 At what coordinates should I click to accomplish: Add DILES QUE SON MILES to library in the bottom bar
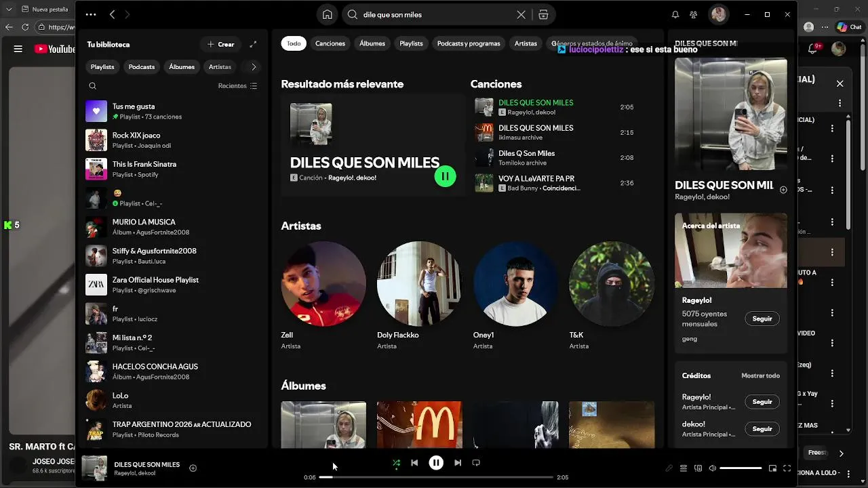193,468
